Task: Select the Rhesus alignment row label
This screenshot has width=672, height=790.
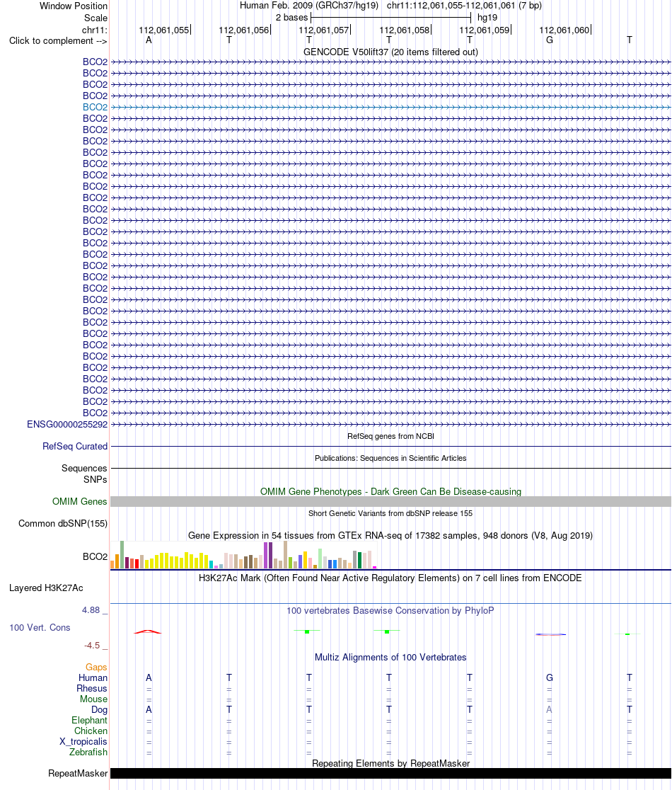Action: point(92,688)
